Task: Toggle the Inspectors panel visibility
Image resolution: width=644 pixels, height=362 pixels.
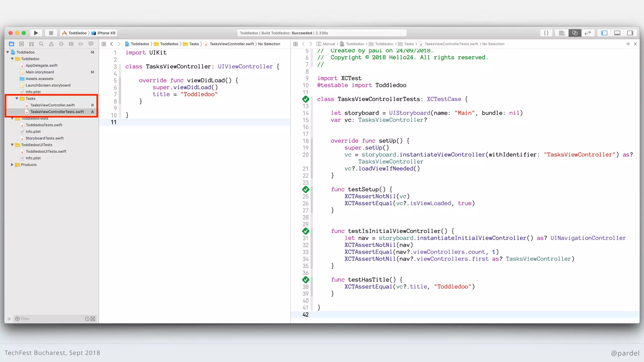Action: [x=630, y=33]
